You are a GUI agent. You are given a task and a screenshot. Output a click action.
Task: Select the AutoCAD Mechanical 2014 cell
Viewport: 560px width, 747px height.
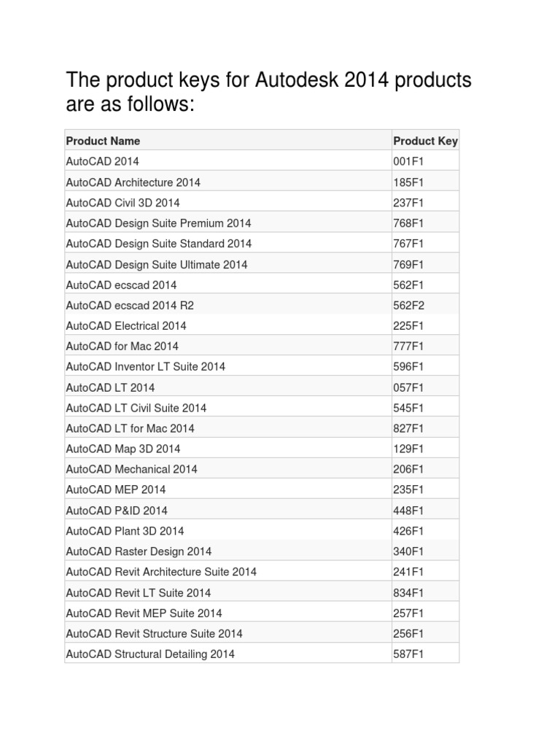[131, 469]
